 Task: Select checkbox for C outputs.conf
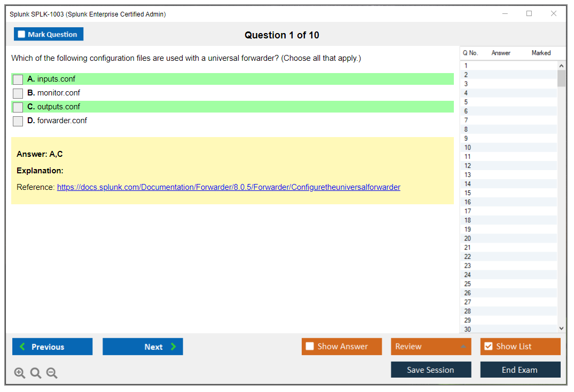coord(18,107)
